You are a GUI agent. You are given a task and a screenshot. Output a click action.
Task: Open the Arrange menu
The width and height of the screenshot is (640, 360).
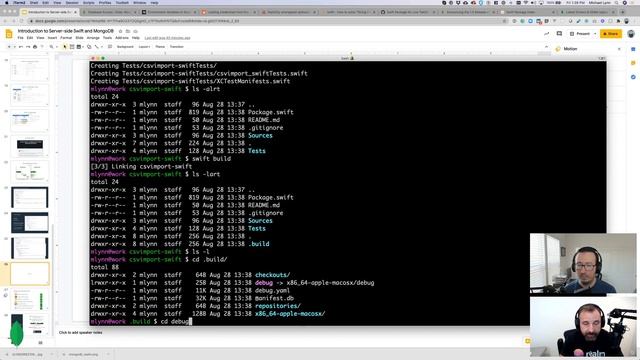coord(93,38)
